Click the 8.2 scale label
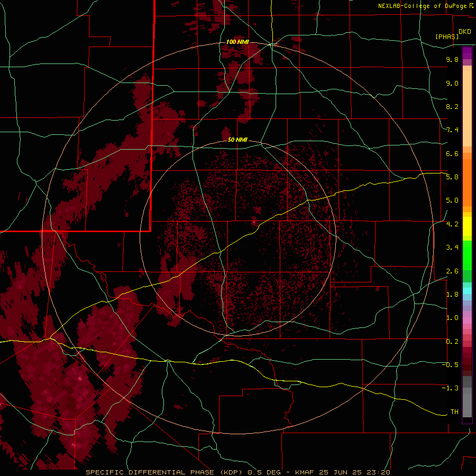The image size is (476, 476). pos(452,106)
